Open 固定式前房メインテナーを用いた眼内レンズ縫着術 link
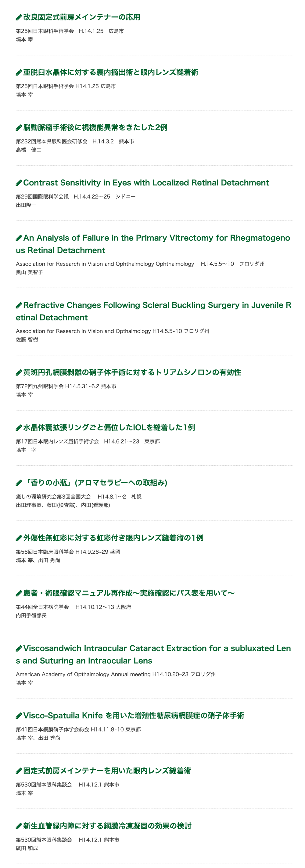 pos(107,771)
